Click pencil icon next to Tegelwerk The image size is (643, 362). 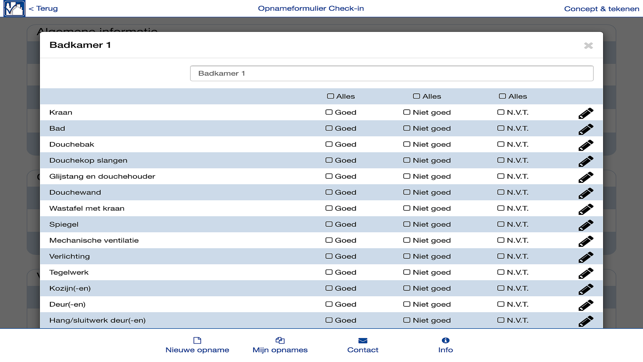click(x=586, y=273)
